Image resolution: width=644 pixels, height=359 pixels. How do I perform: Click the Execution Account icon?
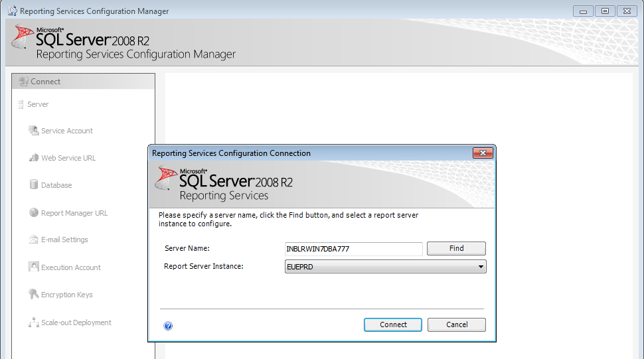(34, 267)
